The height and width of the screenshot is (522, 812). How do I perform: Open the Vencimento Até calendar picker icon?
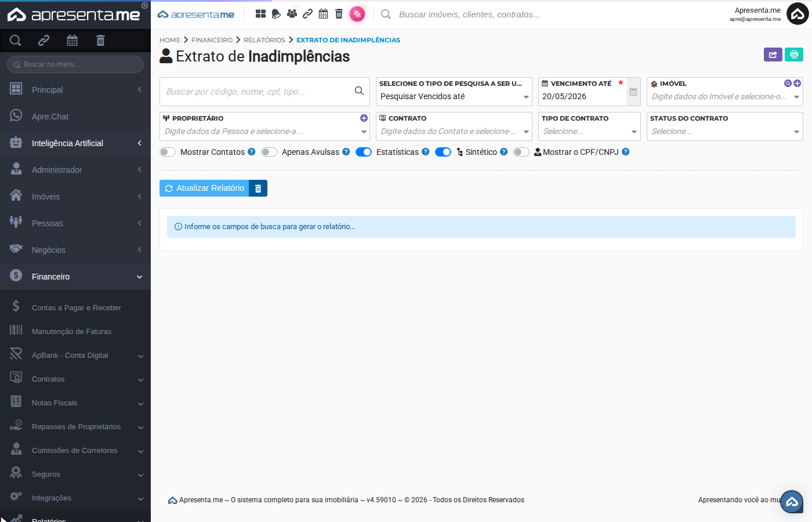click(633, 92)
